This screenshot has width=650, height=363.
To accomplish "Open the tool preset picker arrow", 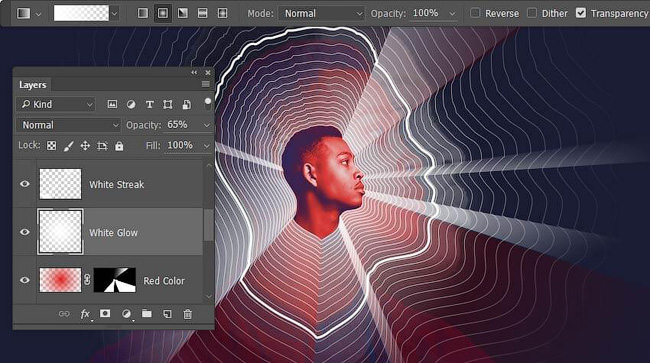I will (x=39, y=14).
